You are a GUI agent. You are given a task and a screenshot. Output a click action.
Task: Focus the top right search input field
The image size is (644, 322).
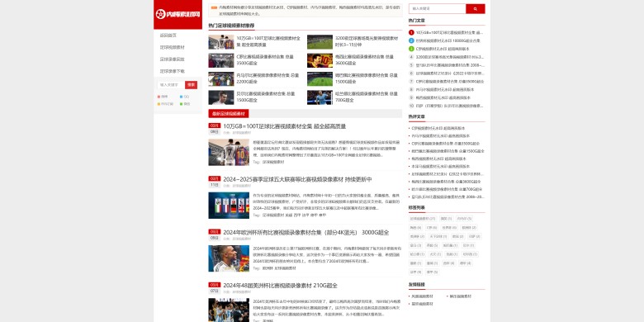pyautogui.click(x=437, y=8)
